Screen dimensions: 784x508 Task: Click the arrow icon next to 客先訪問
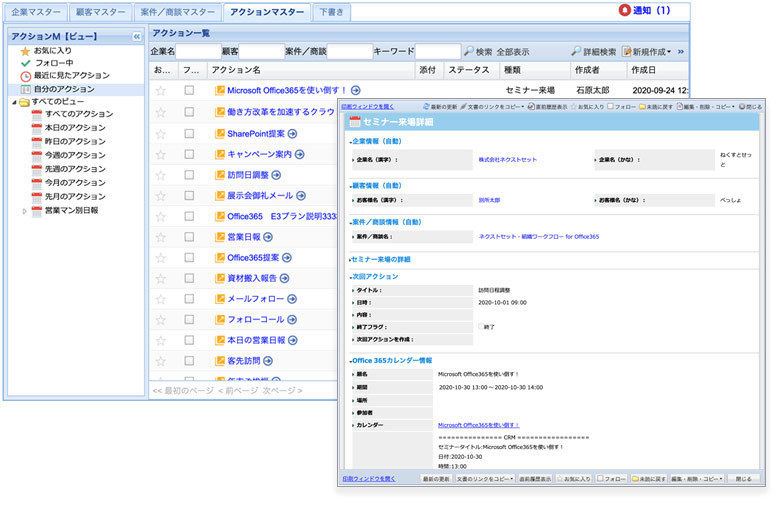pos(268,361)
